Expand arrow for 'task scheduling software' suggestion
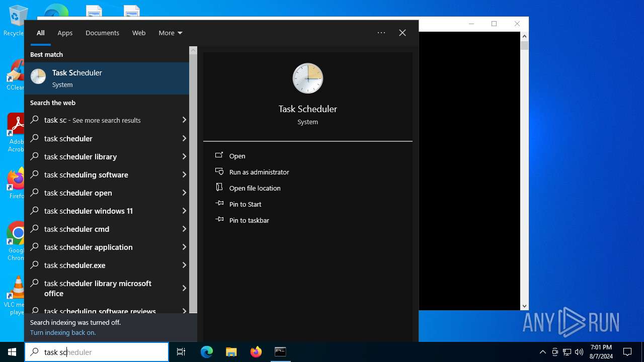Image resolution: width=644 pixels, height=362 pixels. click(184, 174)
